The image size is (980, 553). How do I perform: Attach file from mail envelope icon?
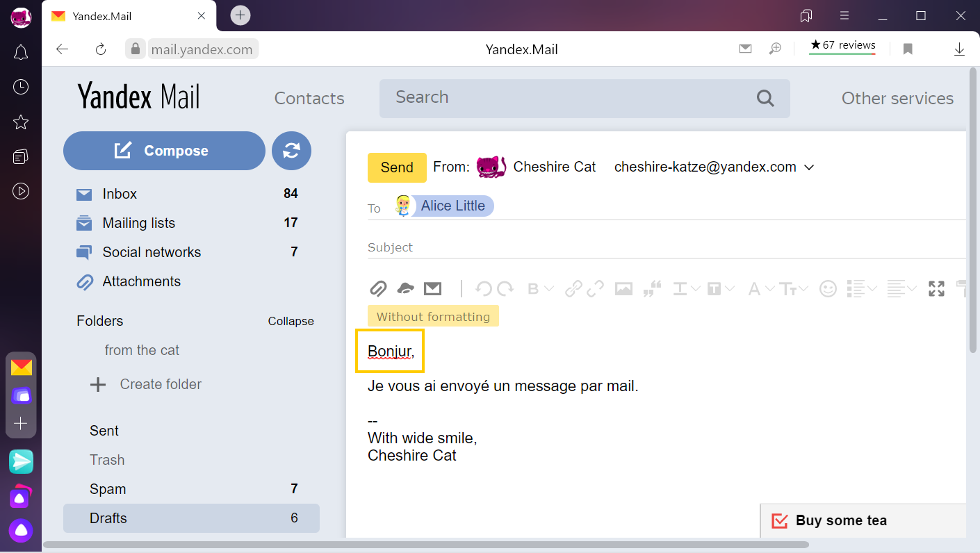433,288
